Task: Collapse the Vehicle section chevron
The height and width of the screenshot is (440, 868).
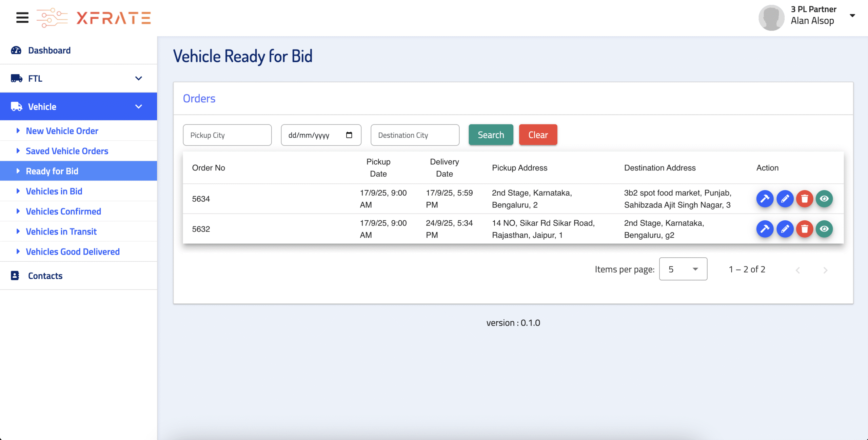Action: pos(138,106)
